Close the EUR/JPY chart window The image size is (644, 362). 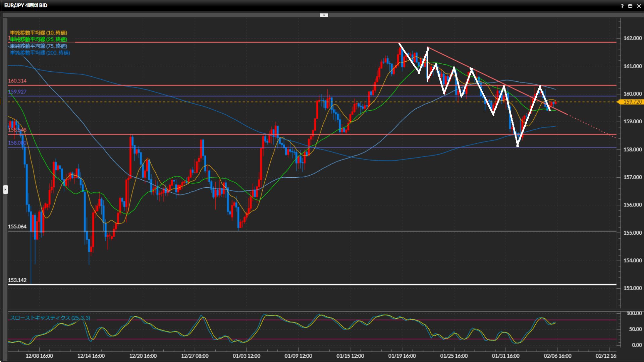click(x=639, y=6)
